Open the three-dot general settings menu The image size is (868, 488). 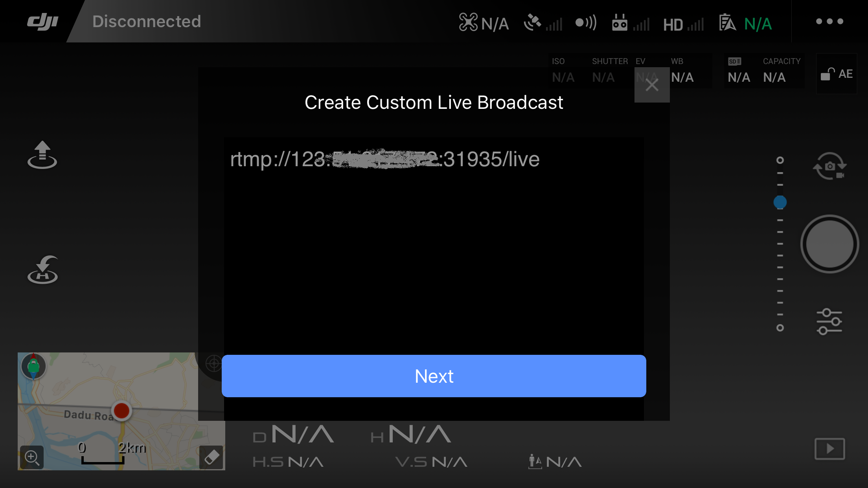click(x=829, y=21)
